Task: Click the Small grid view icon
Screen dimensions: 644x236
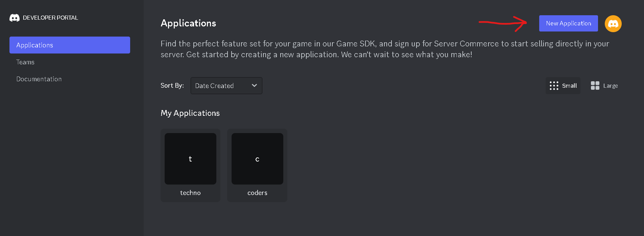Action: coord(554,85)
